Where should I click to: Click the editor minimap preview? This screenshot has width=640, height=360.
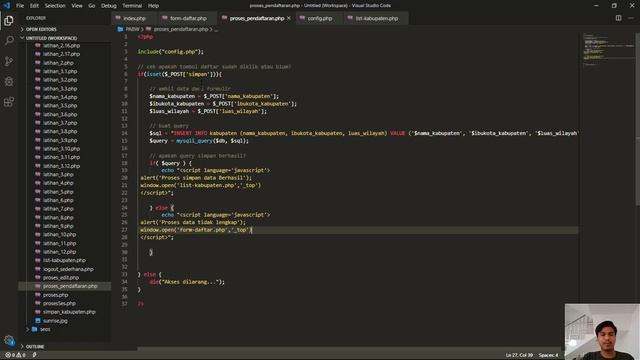point(608,50)
